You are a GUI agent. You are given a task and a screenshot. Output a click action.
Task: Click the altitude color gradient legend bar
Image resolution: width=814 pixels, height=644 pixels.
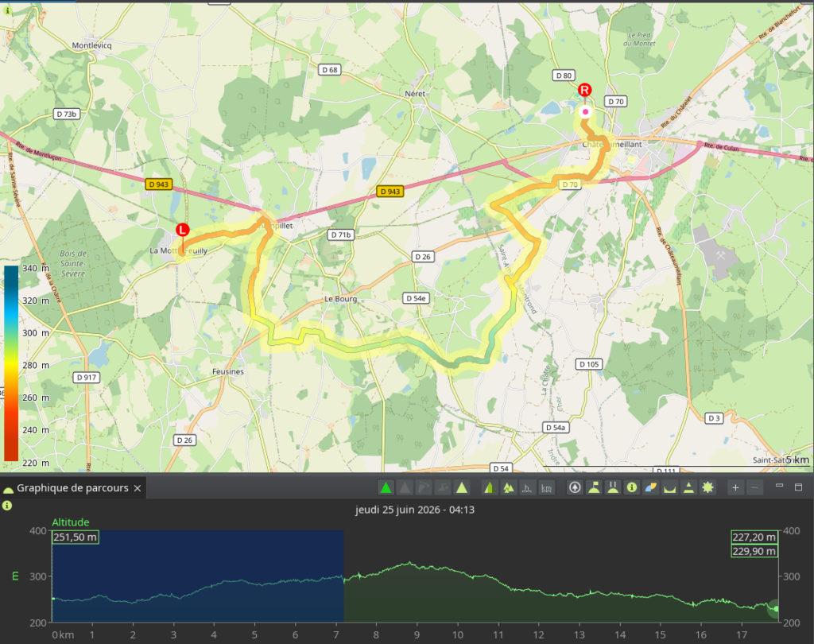[11, 363]
